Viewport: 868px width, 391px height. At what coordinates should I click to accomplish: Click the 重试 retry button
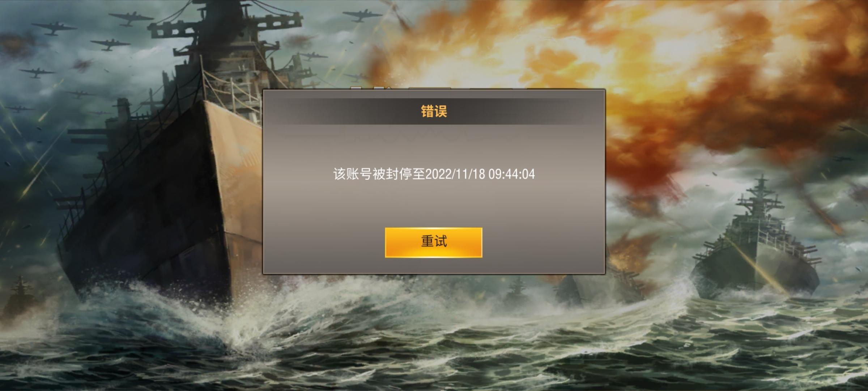pos(433,242)
